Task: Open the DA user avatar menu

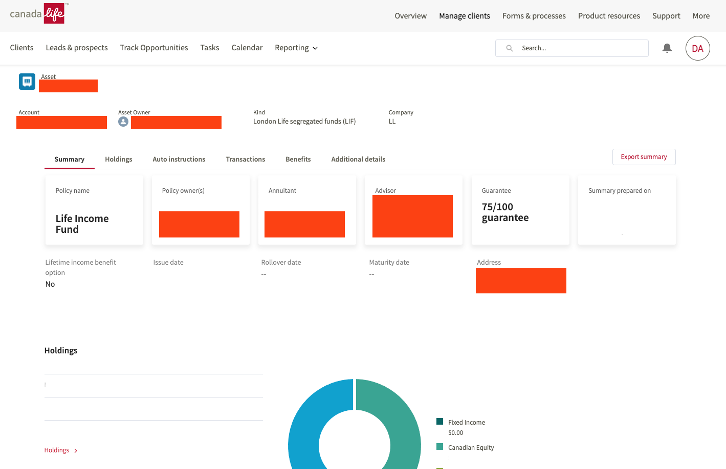Action: click(697, 48)
